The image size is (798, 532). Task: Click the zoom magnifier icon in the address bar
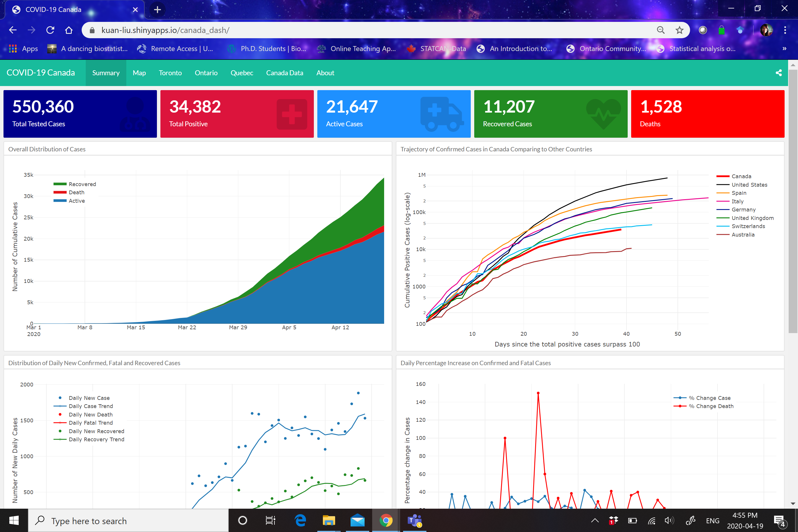(660, 30)
